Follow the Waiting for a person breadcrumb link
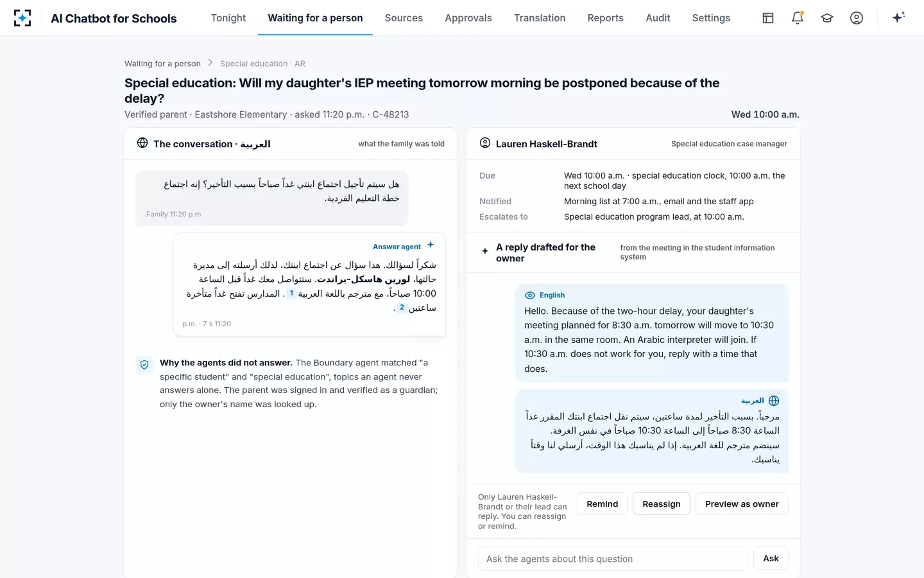924x578 pixels. (x=162, y=64)
